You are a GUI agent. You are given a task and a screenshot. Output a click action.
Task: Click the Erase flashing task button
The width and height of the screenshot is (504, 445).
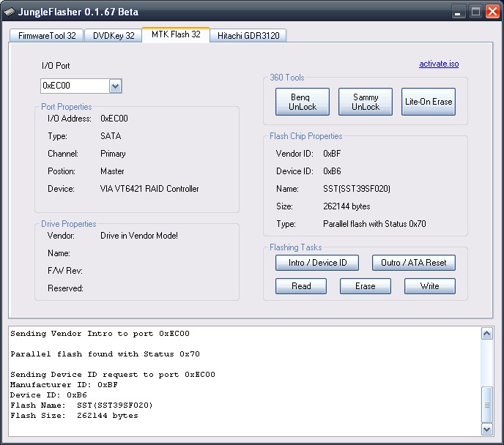coord(365,286)
